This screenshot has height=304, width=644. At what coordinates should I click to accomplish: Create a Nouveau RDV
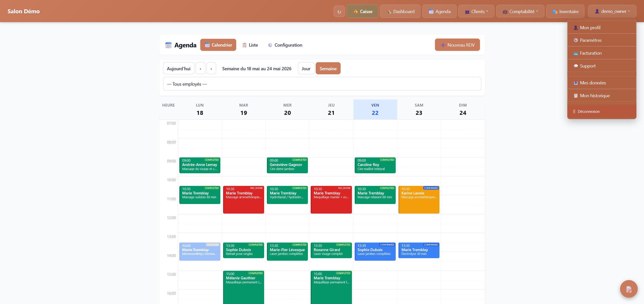pyautogui.click(x=457, y=45)
